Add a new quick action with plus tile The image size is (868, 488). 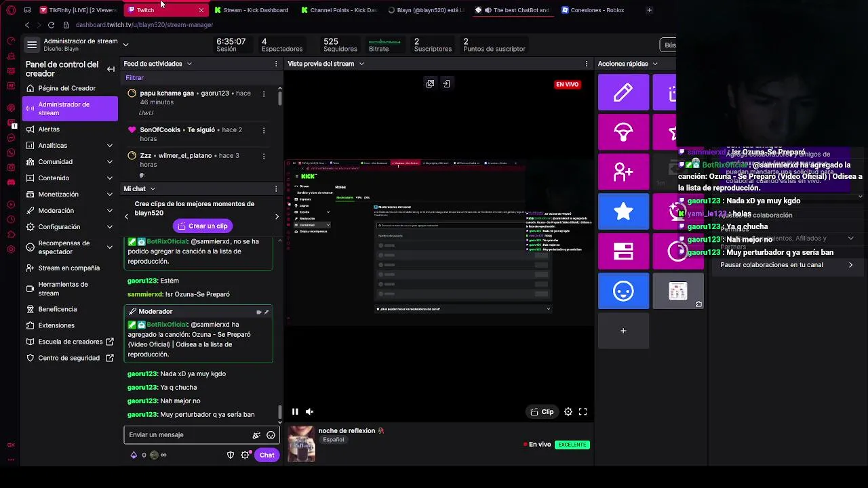[x=623, y=331]
